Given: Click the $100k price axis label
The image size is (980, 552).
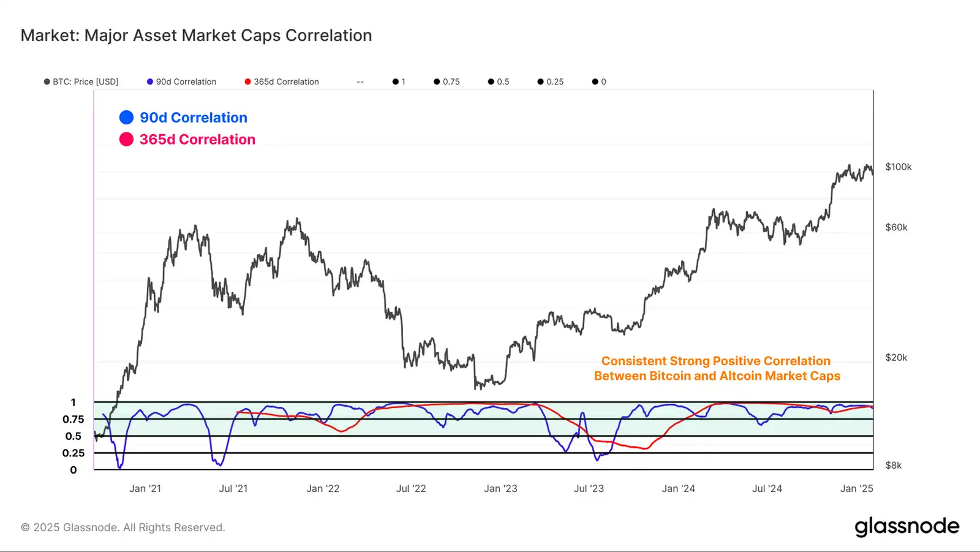Looking at the screenshot, I should coord(898,167).
